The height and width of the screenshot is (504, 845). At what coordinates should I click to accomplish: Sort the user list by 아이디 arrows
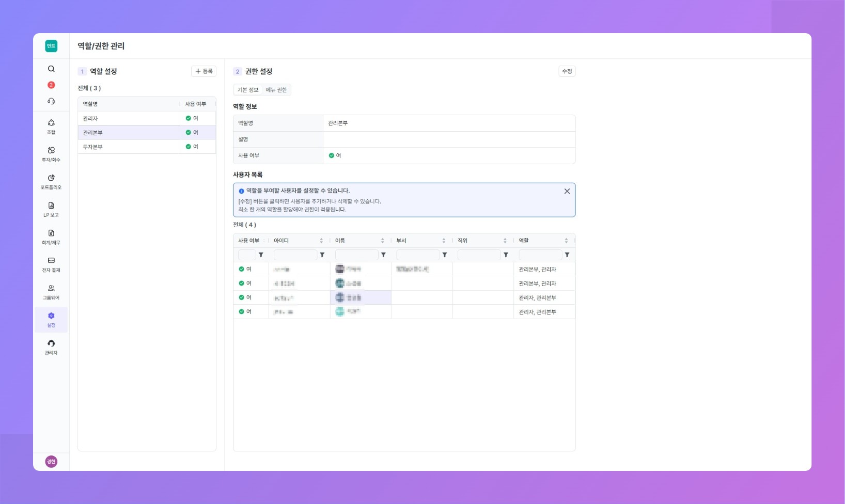[x=321, y=241]
